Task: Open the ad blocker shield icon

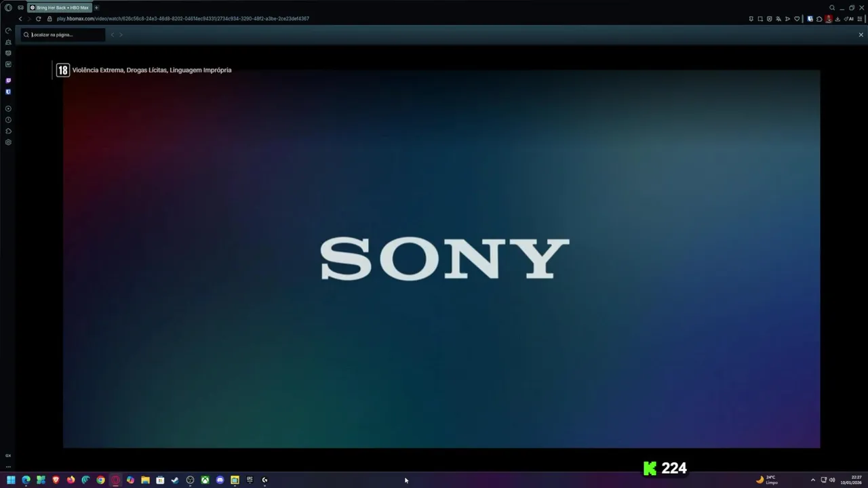Action: tap(769, 19)
